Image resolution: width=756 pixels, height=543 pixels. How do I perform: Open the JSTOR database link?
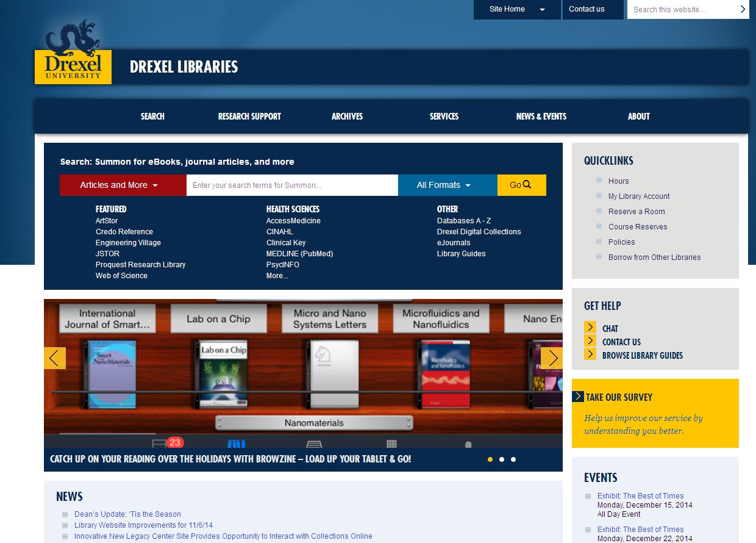[107, 254]
